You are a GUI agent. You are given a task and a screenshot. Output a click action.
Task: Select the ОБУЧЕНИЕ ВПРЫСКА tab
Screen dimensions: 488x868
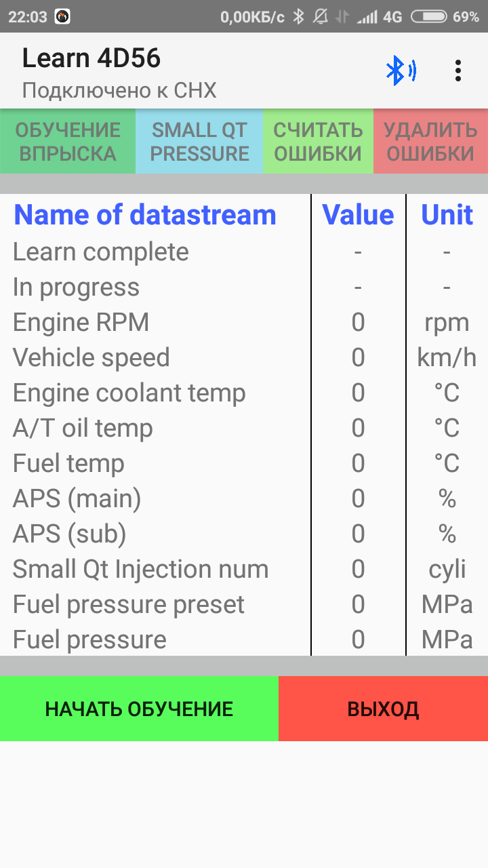click(68, 141)
